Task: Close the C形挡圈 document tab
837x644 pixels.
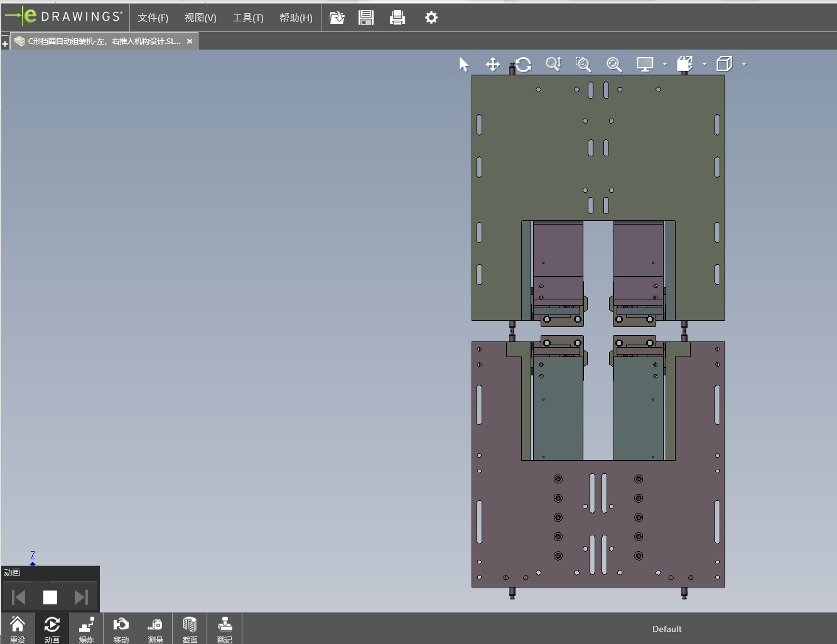Action: (x=190, y=41)
